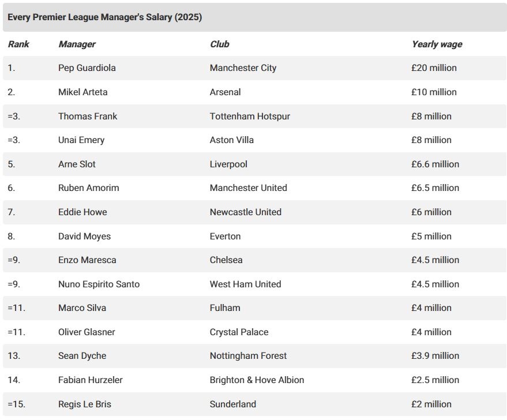Click the Regis Le Bris manager cell
This screenshot has height=420, width=507.
click(84, 404)
